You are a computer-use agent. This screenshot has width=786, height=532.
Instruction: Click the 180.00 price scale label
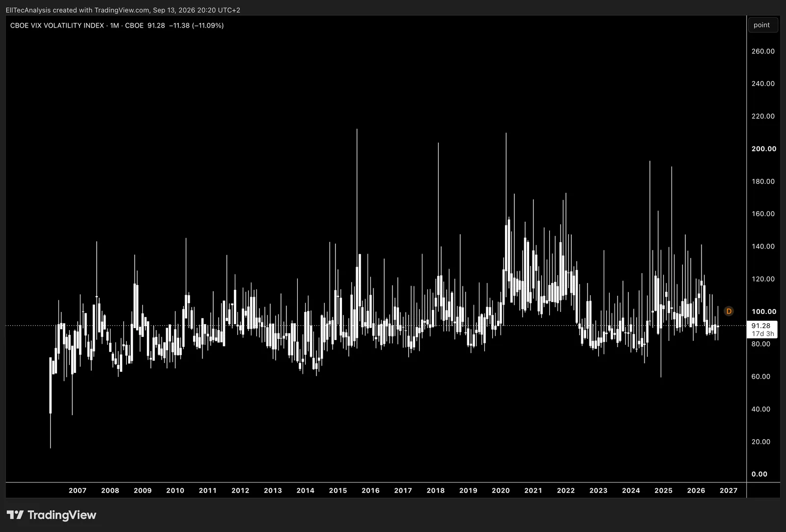763,181
